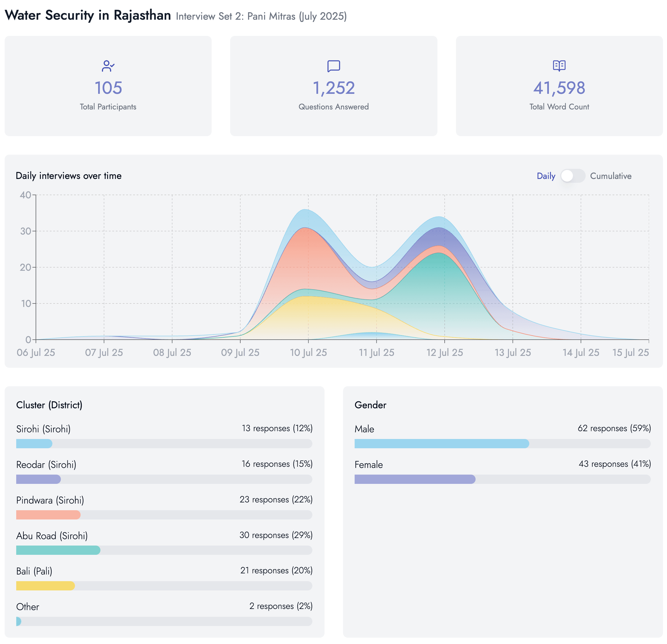This screenshot has height=644, width=667.
Task: Click the Questions Answered speech bubble icon
Action: click(x=333, y=66)
